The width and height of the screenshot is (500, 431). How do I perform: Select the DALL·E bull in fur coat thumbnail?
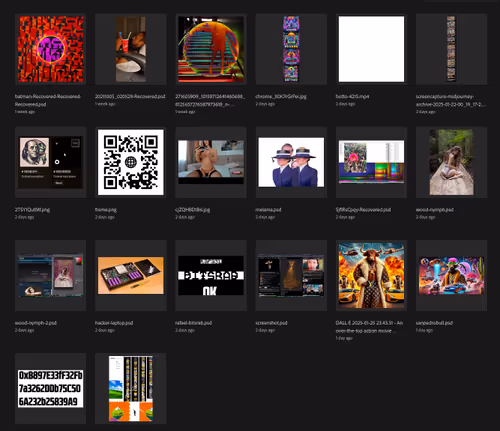click(371, 275)
